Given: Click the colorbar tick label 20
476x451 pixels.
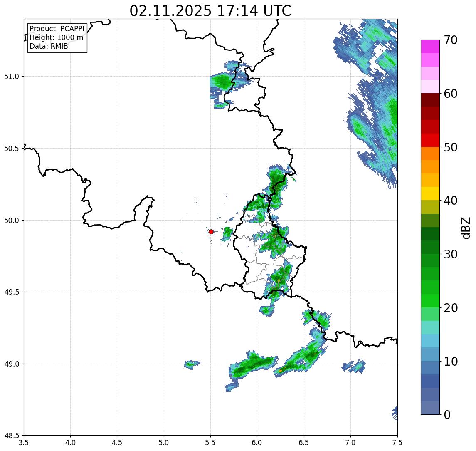Looking at the screenshot, I should 451,308.
